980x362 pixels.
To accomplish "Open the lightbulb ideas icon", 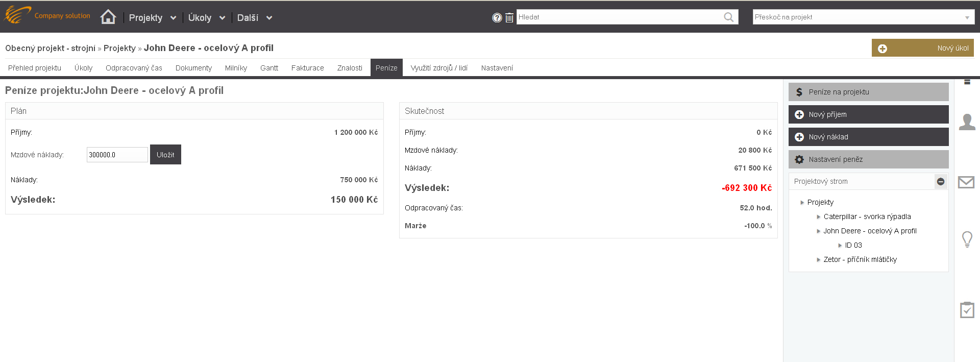I will pyautogui.click(x=967, y=239).
